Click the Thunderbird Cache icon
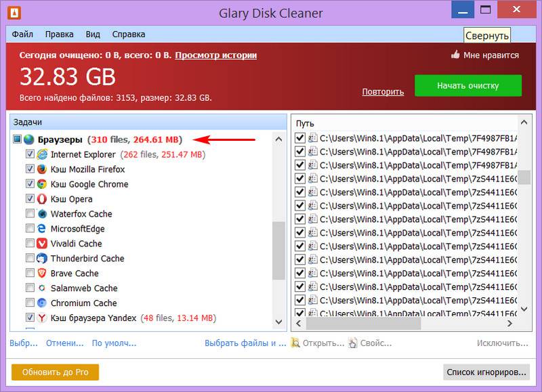The image size is (542, 392). click(42, 259)
